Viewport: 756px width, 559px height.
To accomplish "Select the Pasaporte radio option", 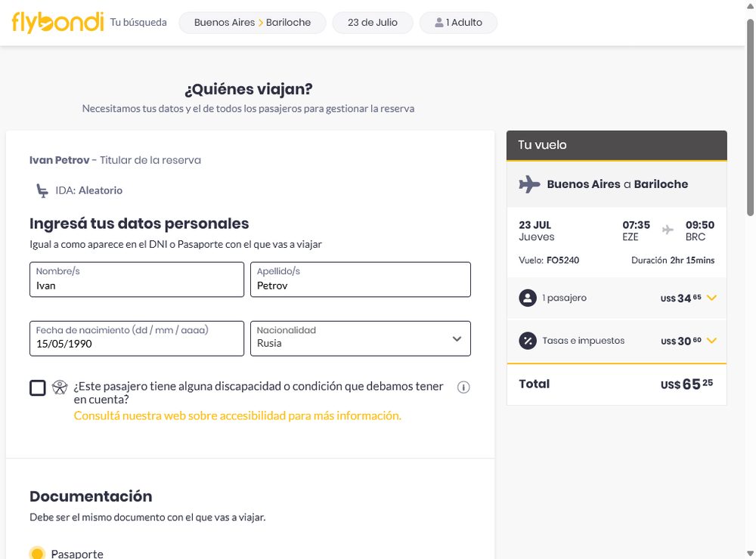I will 37,554.
